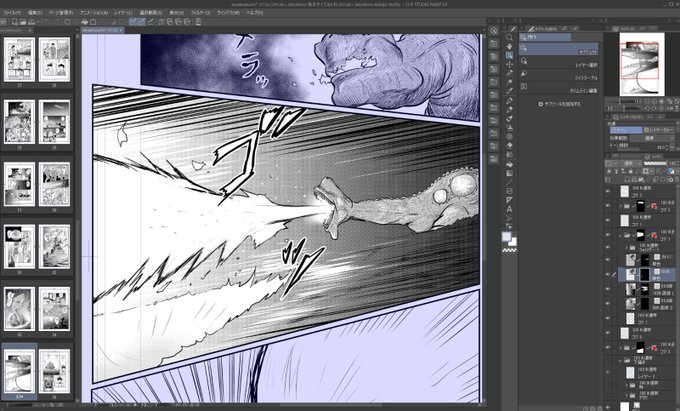The image size is (680, 411).
Task: Select the ライトテーブル sub tool
Action: [x=559, y=77]
